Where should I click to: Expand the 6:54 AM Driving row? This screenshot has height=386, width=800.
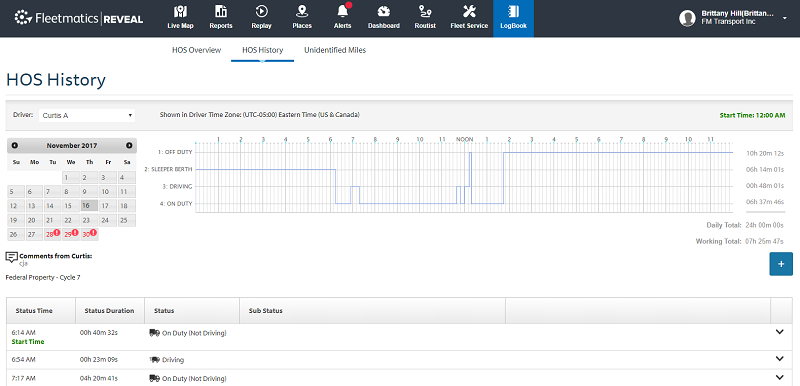pos(779,358)
